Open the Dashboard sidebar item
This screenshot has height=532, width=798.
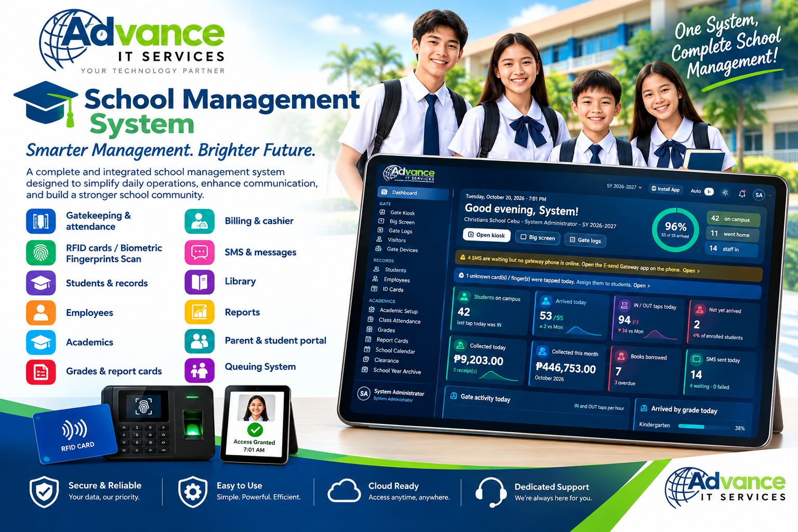click(413, 193)
